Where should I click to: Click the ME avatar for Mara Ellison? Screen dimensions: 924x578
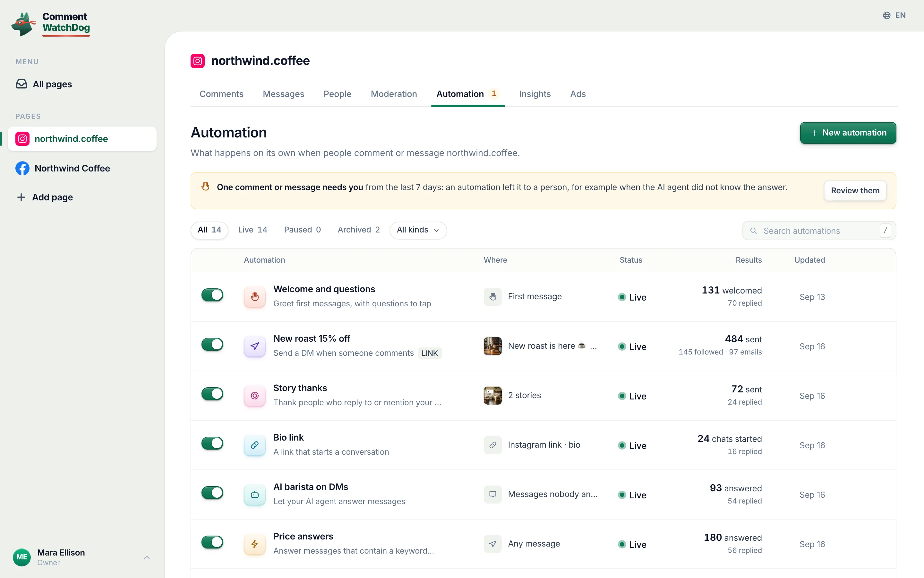(x=22, y=557)
